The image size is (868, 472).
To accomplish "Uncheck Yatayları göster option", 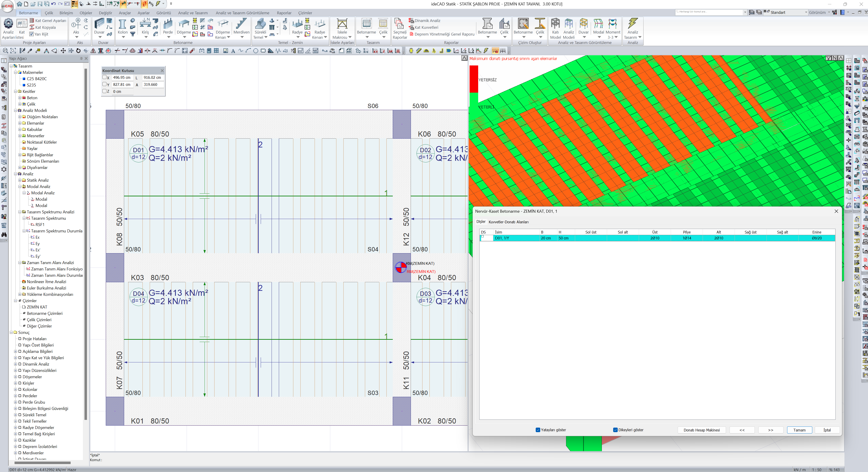I will tap(538, 430).
